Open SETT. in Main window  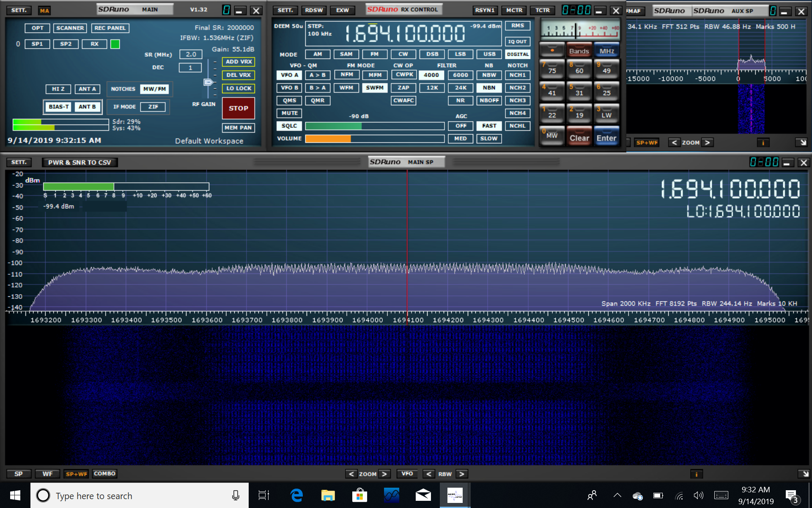pyautogui.click(x=19, y=10)
